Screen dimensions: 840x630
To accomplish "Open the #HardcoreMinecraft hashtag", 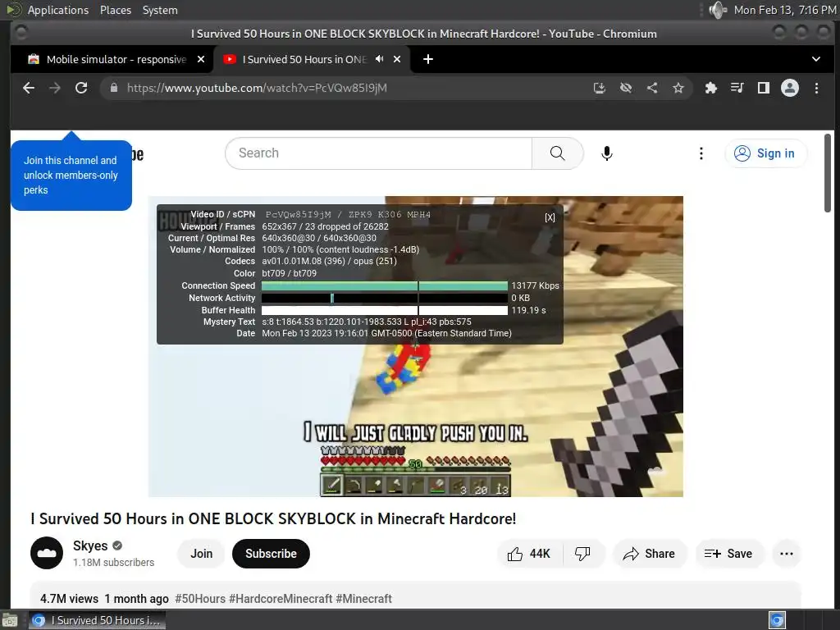I will coord(281,598).
